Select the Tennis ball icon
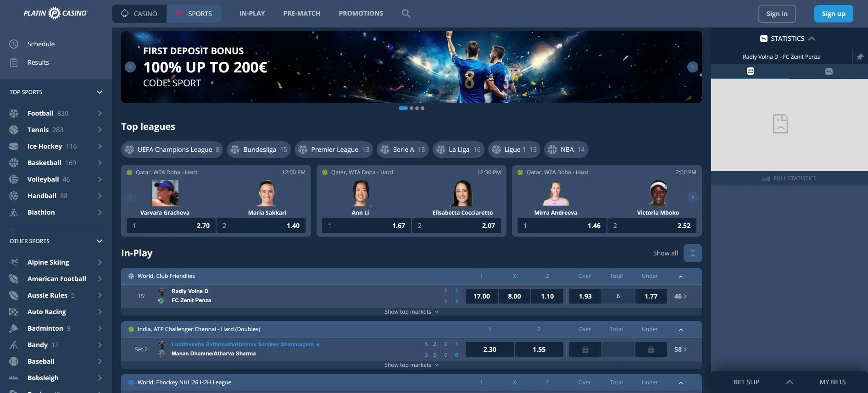This screenshot has width=868, height=393. pyautogui.click(x=14, y=130)
